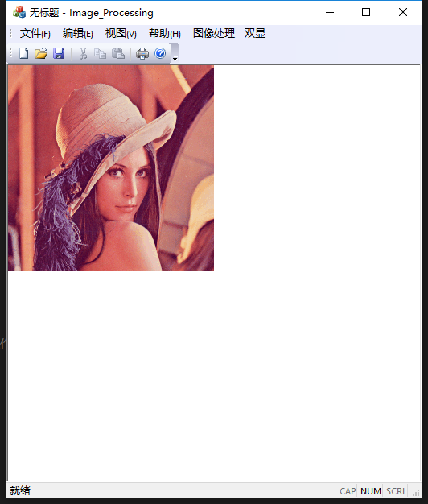The image size is (428, 504).
Task: Print using the printer icon
Action: click(142, 53)
